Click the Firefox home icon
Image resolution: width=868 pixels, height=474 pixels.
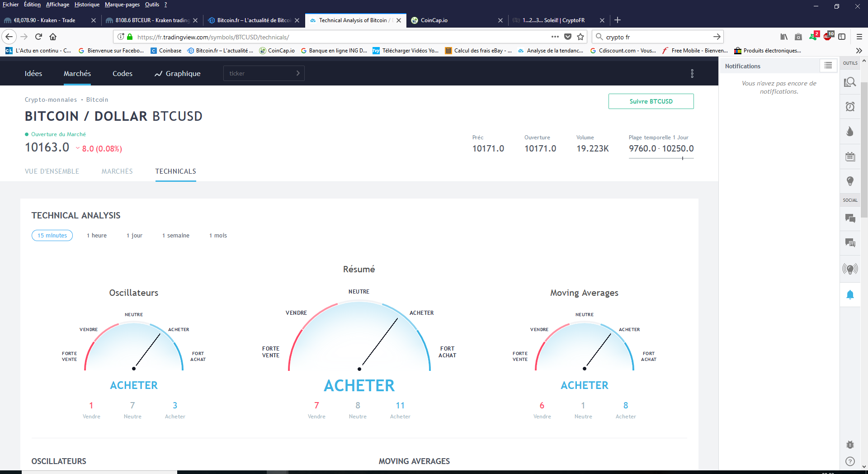pos(53,37)
